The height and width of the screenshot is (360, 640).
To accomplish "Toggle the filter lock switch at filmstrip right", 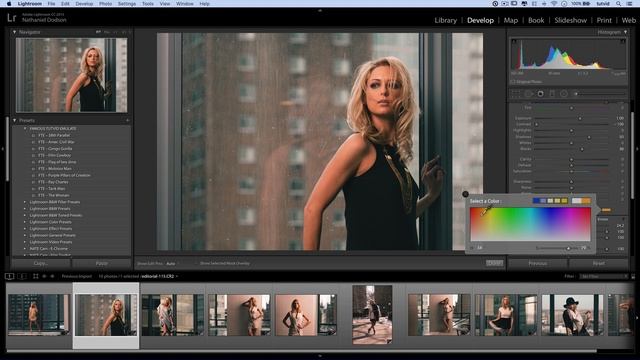I will [633, 276].
